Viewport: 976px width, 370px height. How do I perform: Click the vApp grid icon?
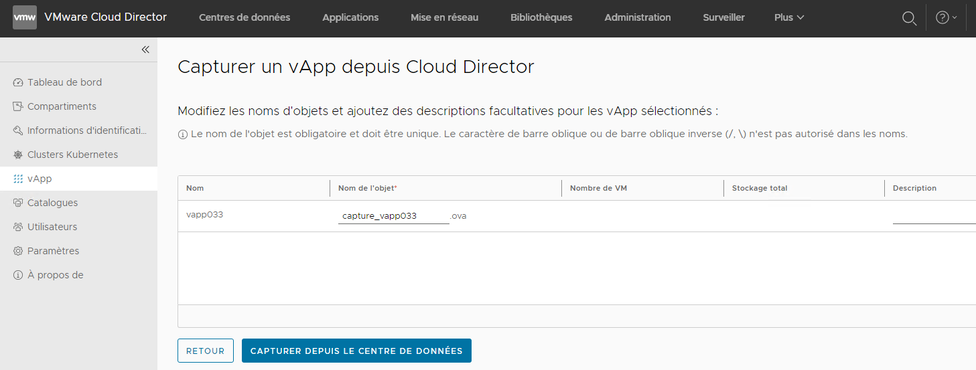[17, 179]
